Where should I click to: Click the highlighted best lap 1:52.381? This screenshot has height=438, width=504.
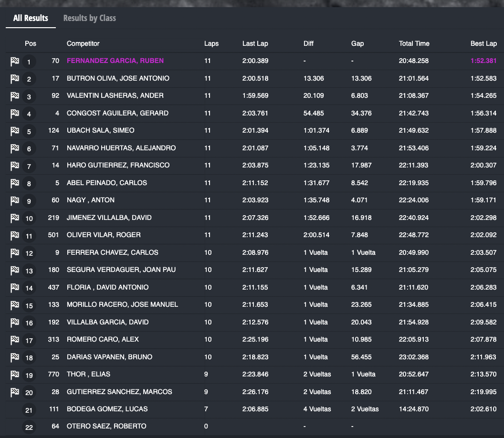tap(483, 61)
